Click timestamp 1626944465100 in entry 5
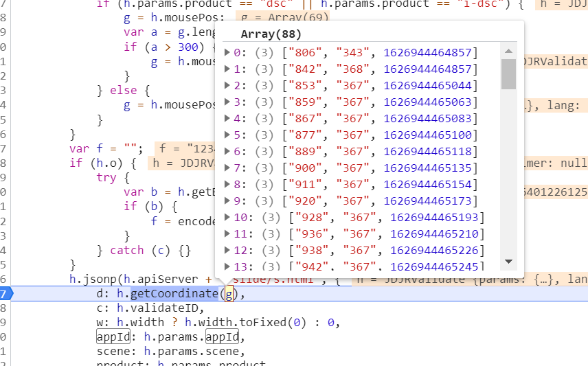This screenshot has height=366, width=588. pyautogui.click(x=427, y=135)
